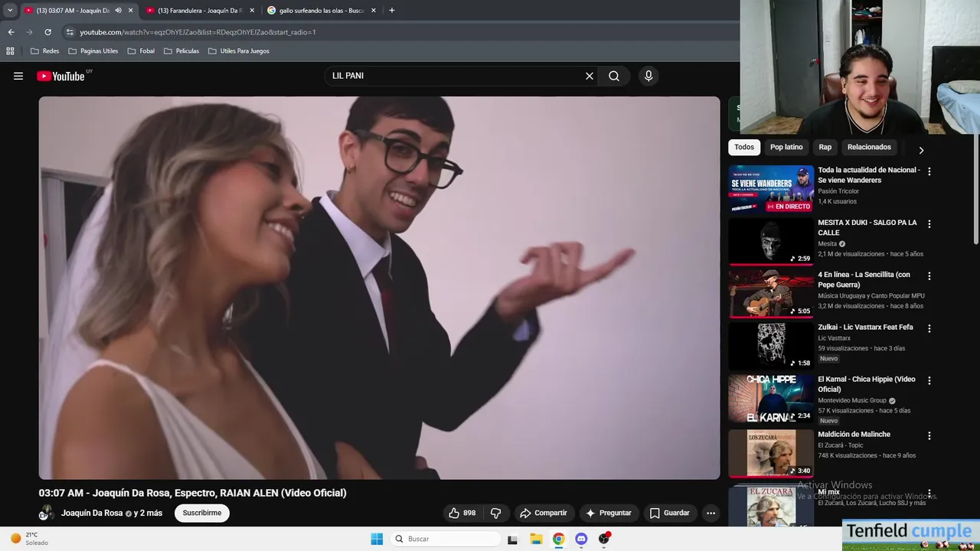The width and height of the screenshot is (980, 551).
Task: Open options for El Karnal Chica Hippie
Action: pyautogui.click(x=929, y=380)
